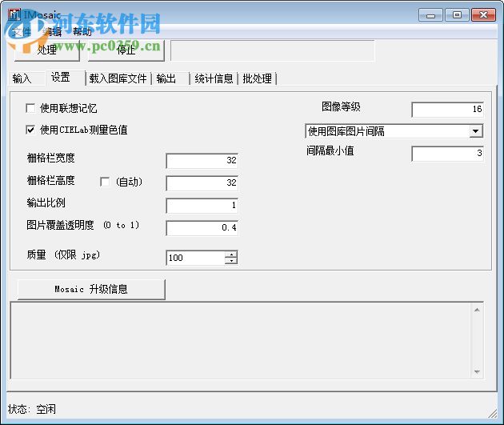
Task: Open the 统计信息 tab
Action: pos(214,78)
